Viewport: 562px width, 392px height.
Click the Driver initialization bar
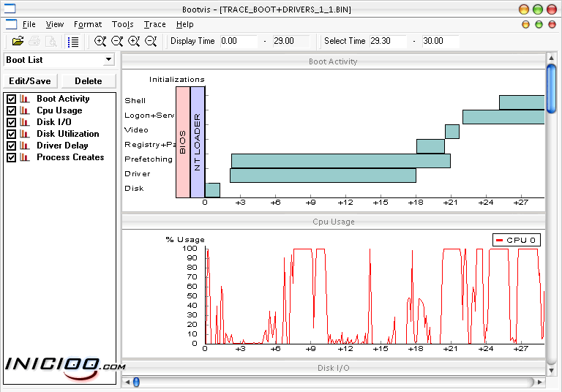(x=323, y=176)
